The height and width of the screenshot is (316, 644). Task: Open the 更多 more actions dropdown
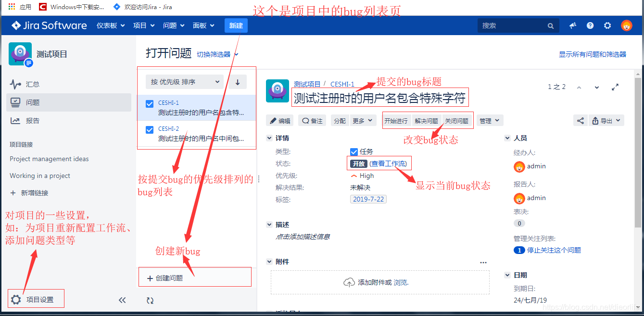pos(363,121)
